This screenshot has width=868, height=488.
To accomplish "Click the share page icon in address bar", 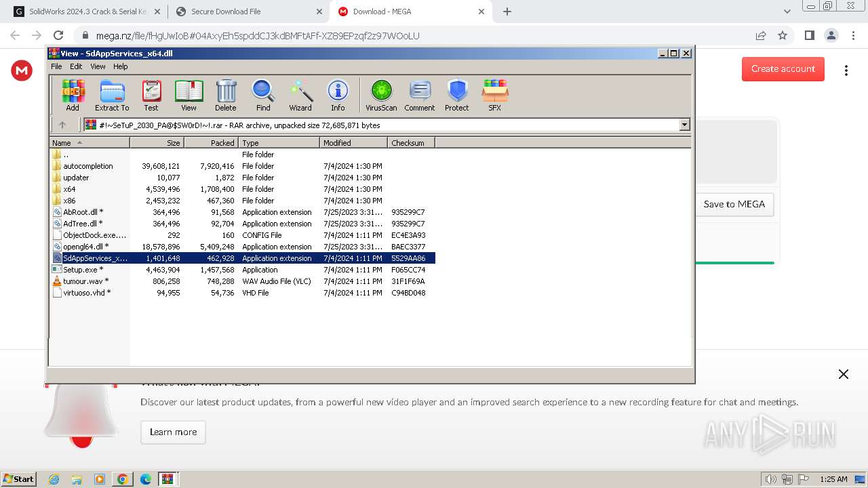I will [761, 35].
